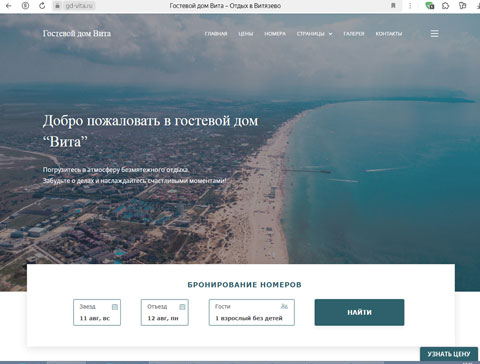Click the calendar icon in the Отъезд field
The image size is (480, 364).
coord(182,307)
